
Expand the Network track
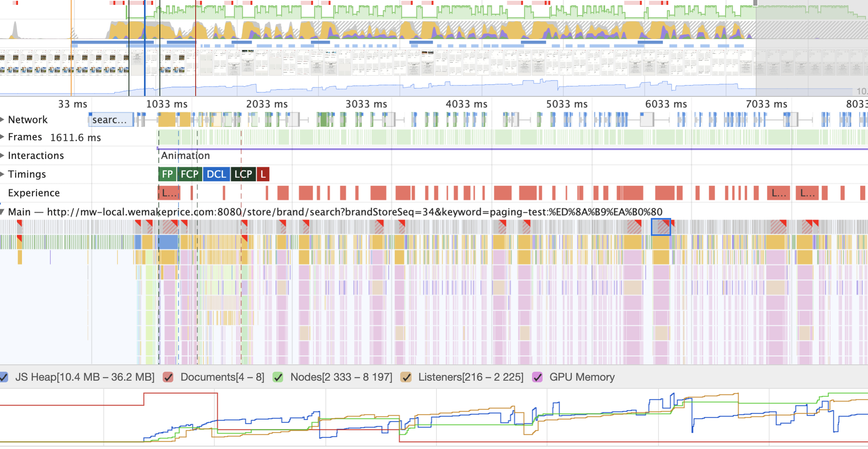tap(2, 120)
